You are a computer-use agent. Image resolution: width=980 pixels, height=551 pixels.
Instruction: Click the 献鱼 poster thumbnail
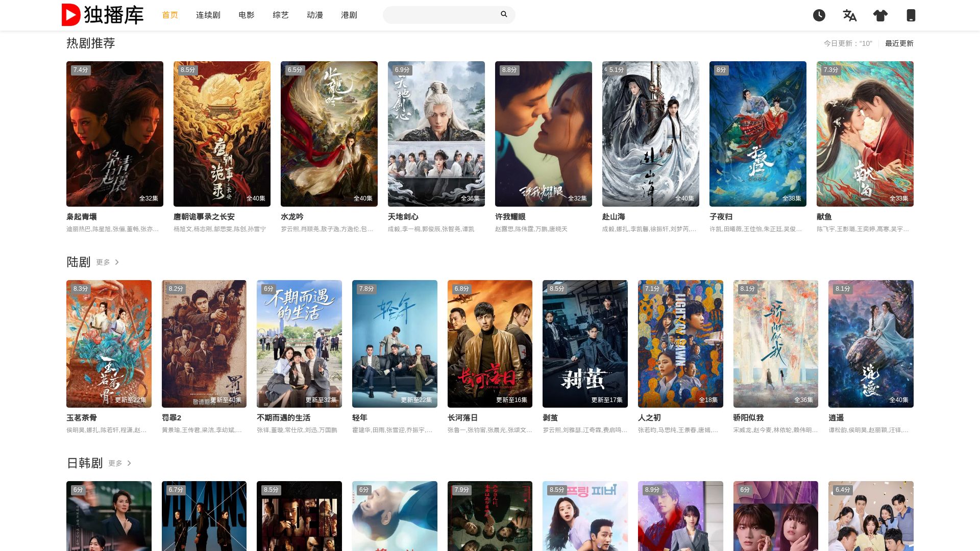[x=865, y=134]
